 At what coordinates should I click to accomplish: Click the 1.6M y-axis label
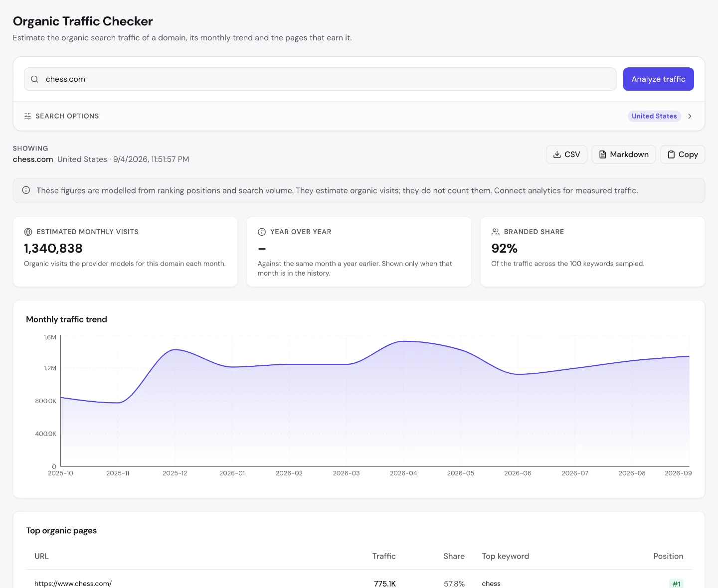(x=50, y=337)
